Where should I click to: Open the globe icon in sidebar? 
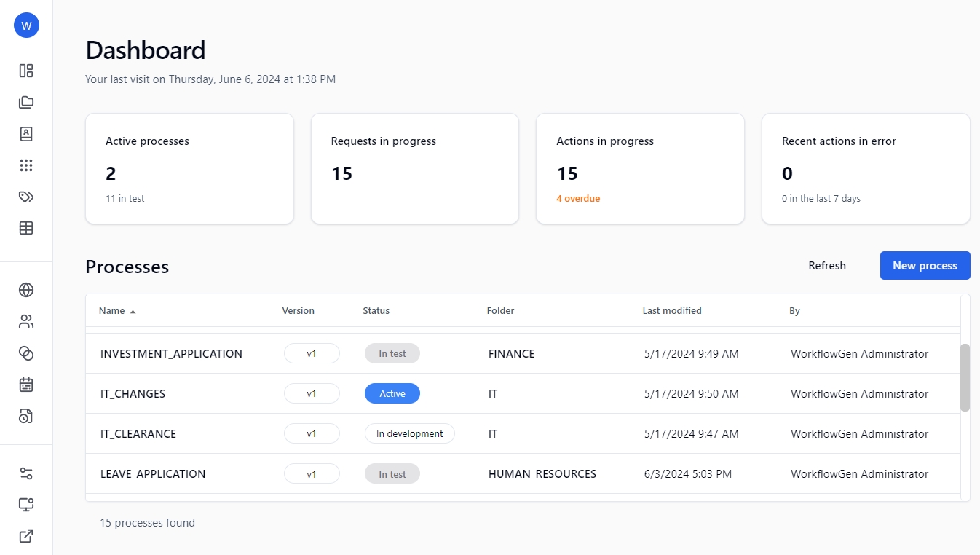(26, 290)
